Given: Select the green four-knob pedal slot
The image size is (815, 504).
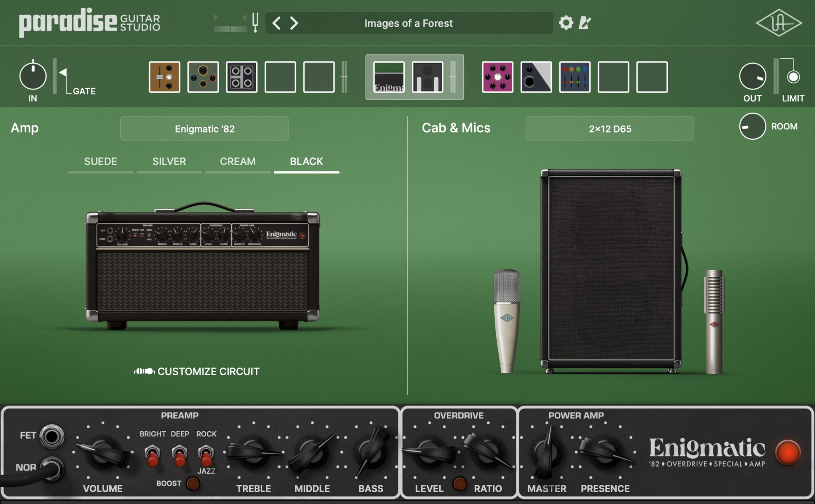Looking at the screenshot, I should [203, 77].
